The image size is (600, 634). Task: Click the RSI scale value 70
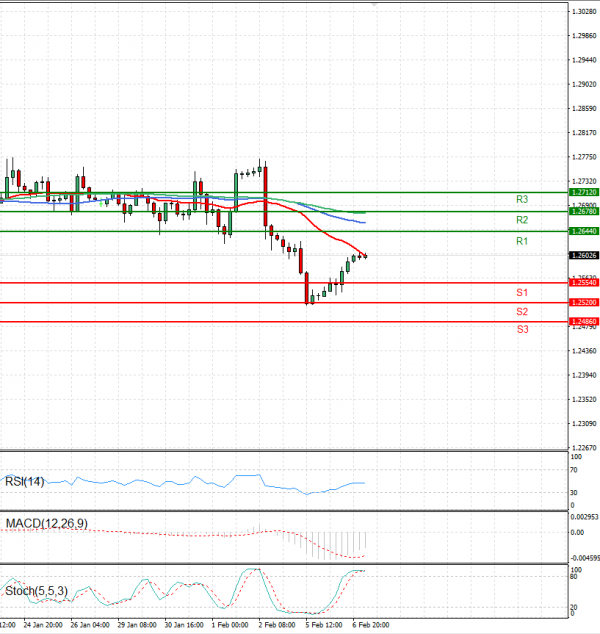point(573,470)
